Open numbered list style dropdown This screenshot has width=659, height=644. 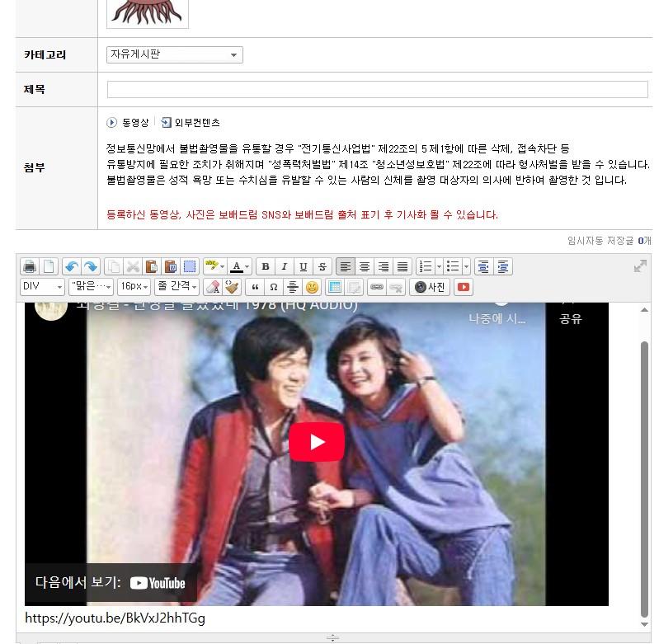pos(439,266)
